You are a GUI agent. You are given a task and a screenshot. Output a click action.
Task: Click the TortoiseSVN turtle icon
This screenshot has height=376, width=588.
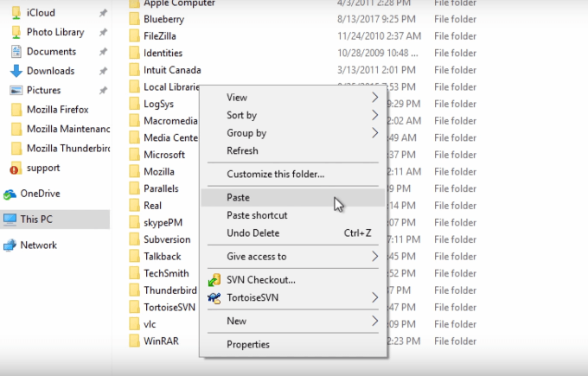point(214,298)
